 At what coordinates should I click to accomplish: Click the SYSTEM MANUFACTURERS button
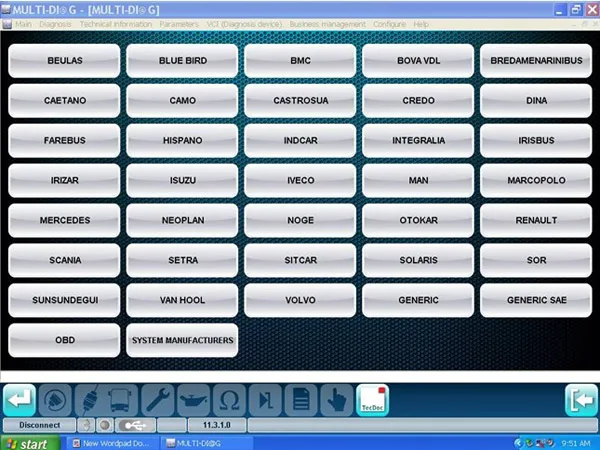(x=182, y=340)
